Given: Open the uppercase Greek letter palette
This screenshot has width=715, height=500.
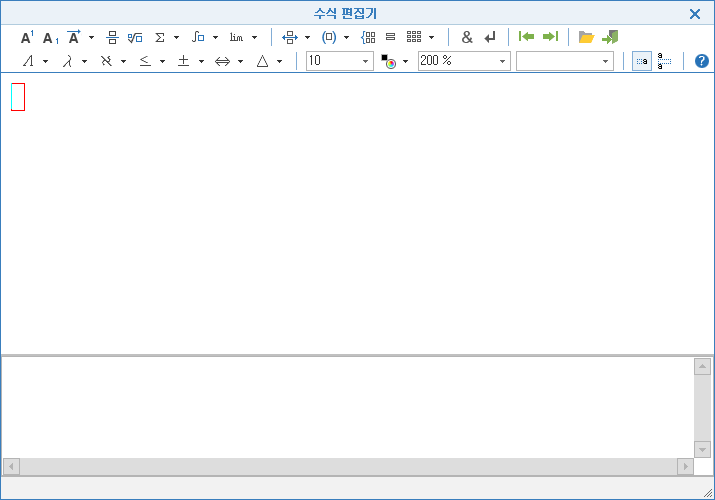Looking at the screenshot, I should pyautogui.click(x=29, y=61).
